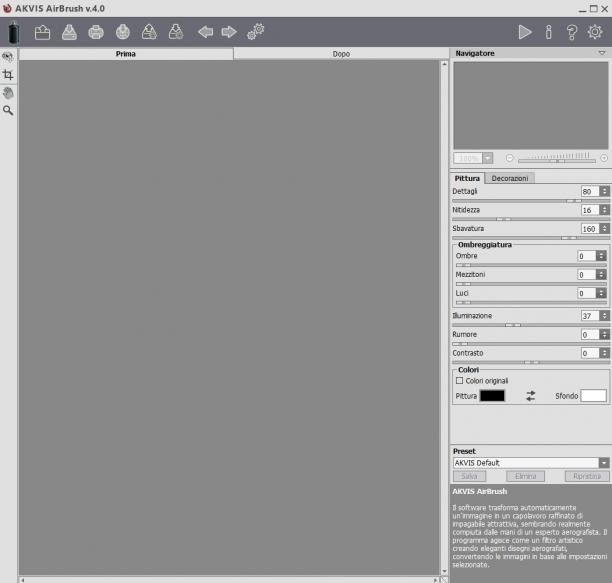
Task: Switch to the Dopo tab
Action: tap(341, 54)
